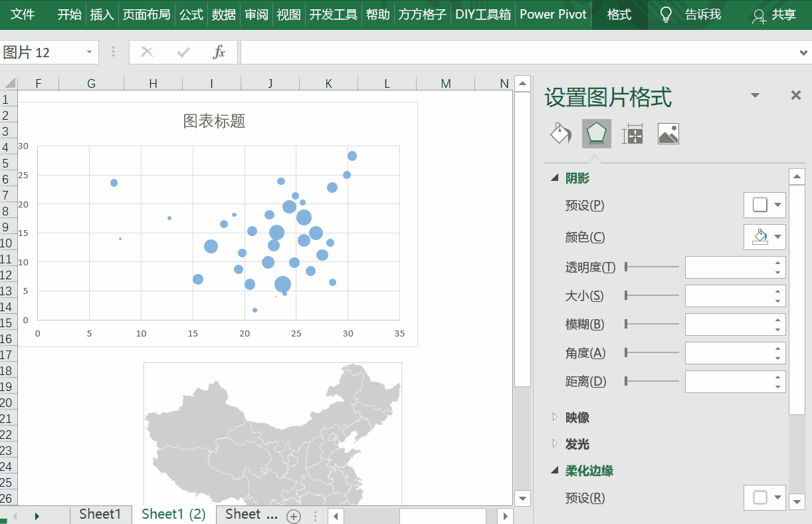The height and width of the screenshot is (524, 812).
Task: Click the pane scroll up arrow
Action: pyautogui.click(x=797, y=177)
